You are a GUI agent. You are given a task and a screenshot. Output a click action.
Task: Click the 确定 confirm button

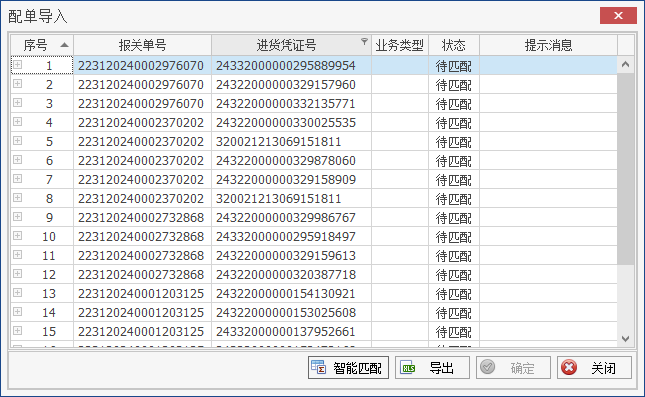click(513, 367)
